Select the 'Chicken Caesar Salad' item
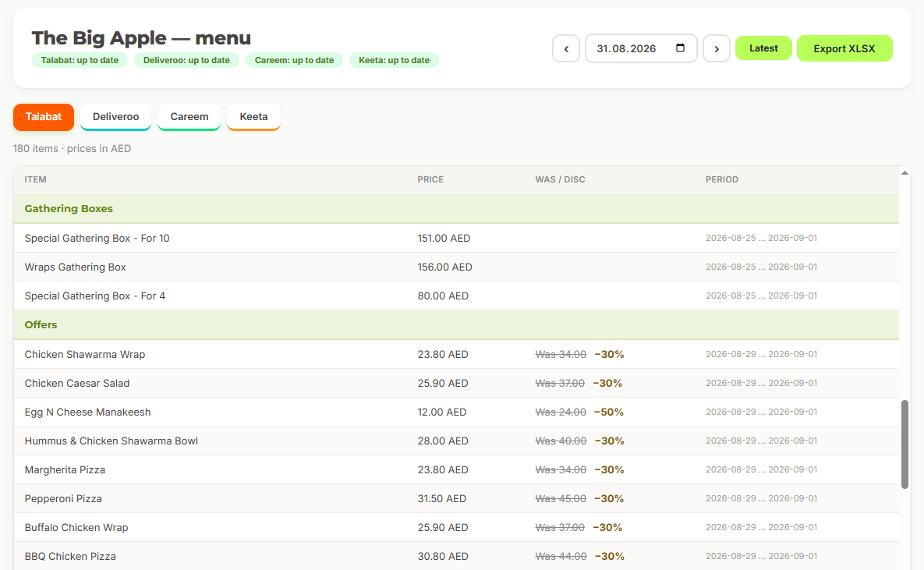This screenshot has height=570, width=924. click(76, 383)
